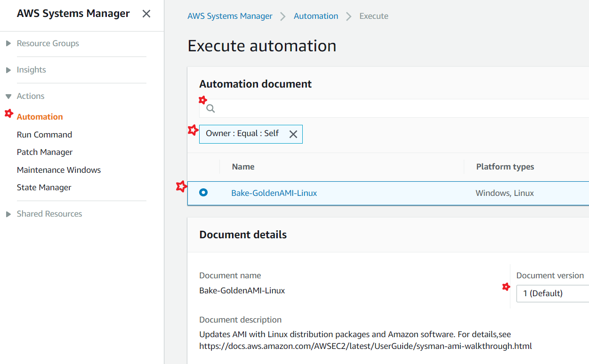Close the AWS Systems Manager sidebar
The image size is (589, 364).
coord(146,14)
